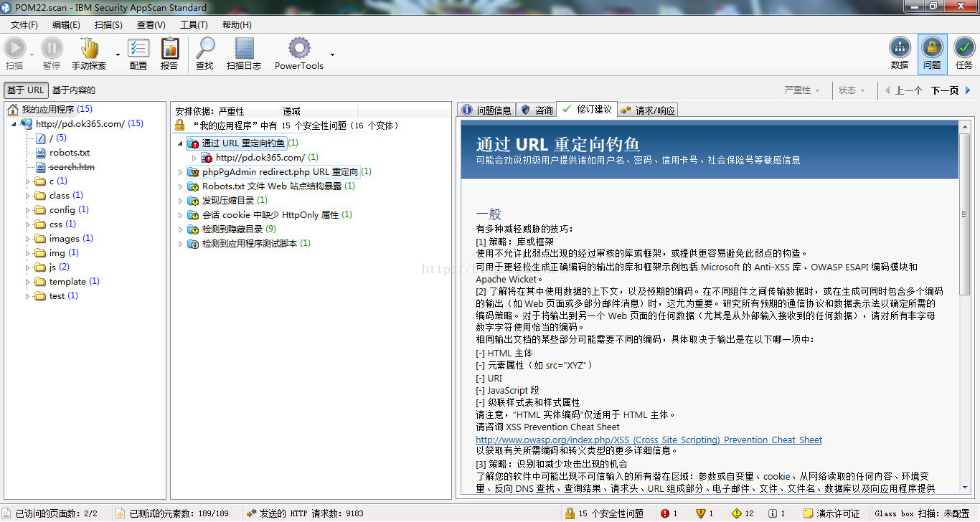The height and width of the screenshot is (522, 980).
Task: Click the 扫描 (Scan) play icon
Action: tap(14, 48)
